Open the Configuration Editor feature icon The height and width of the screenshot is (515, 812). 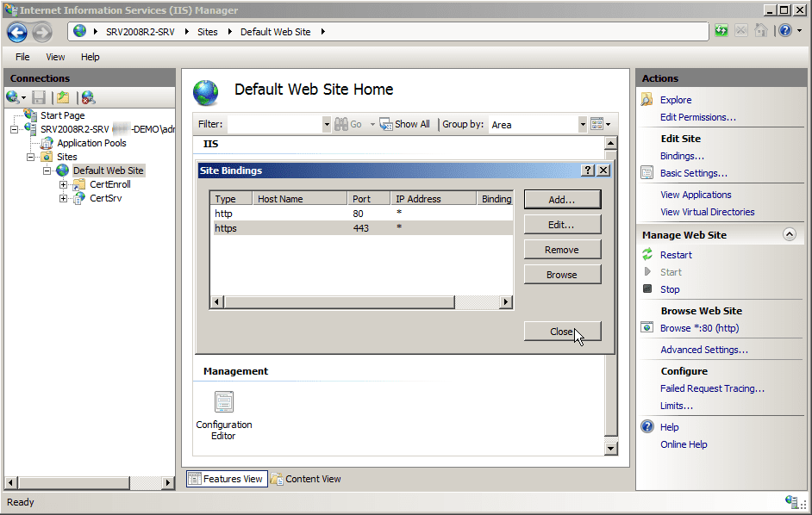(224, 401)
